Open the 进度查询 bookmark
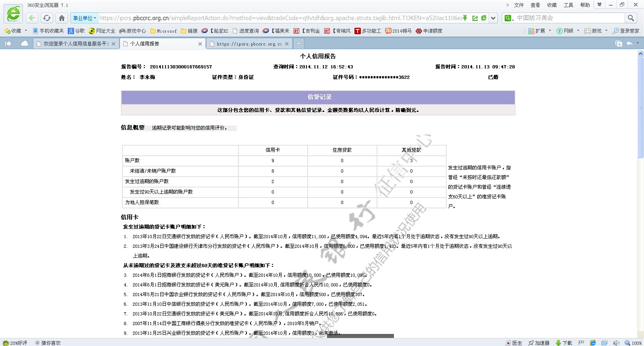 click(246, 31)
